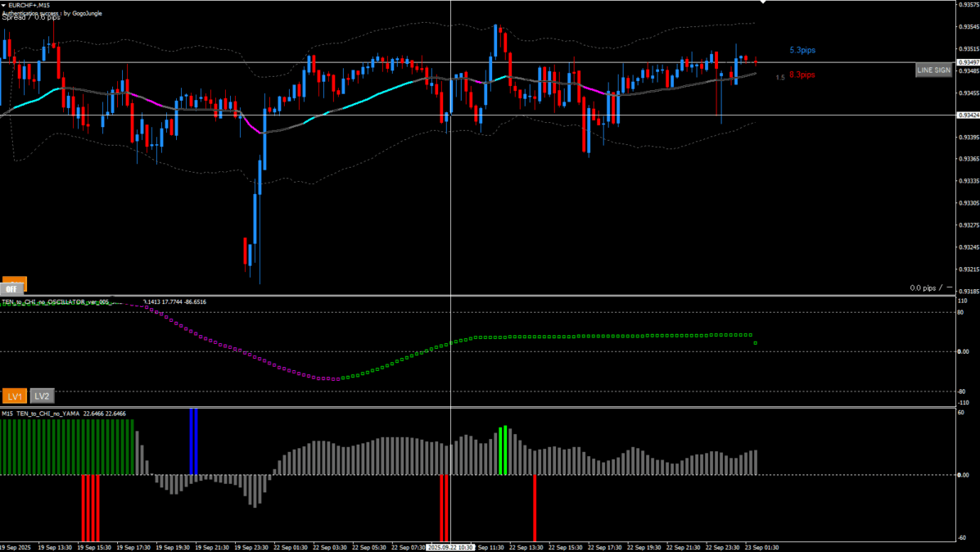
Task: Select the highlighted 0.93497 price label
Action: click(969, 62)
